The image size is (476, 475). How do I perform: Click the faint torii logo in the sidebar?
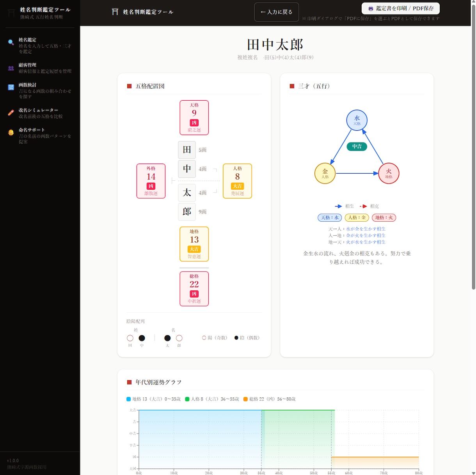pyautogui.click(x=11, y=13)
